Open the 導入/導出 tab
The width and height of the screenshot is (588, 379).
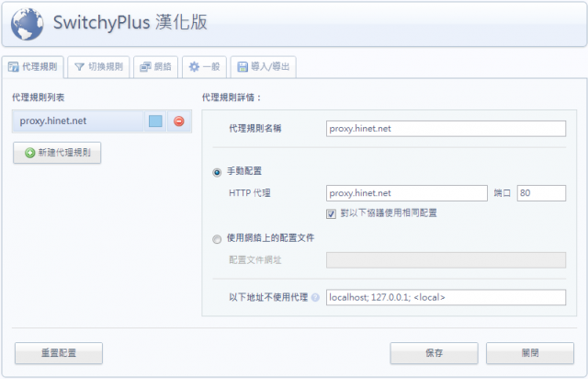[264, 67]
